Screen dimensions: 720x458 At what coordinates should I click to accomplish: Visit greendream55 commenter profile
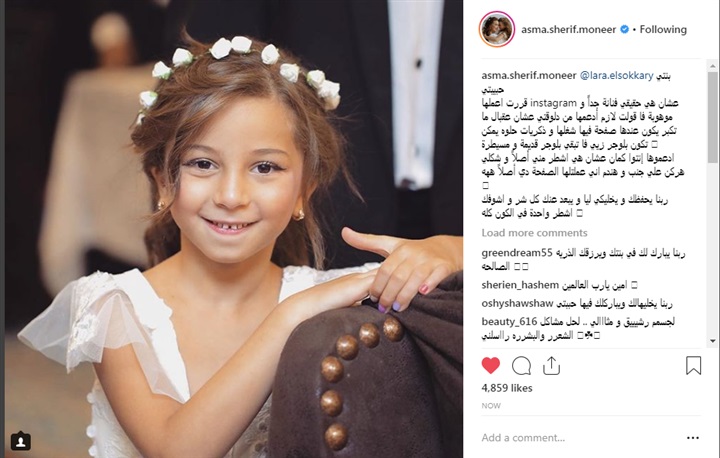517,253
